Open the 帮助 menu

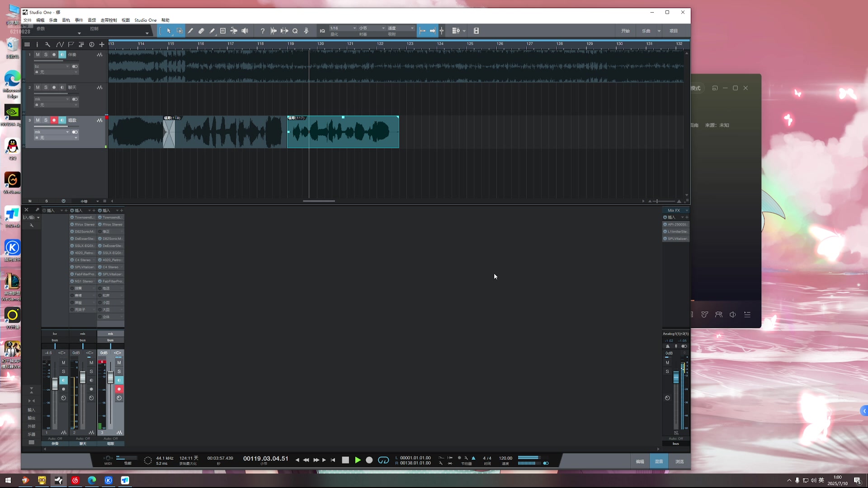click(x=165, y=20)
